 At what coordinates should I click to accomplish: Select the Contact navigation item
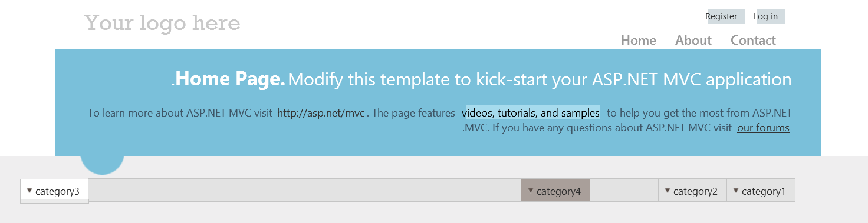pos(753,40)
